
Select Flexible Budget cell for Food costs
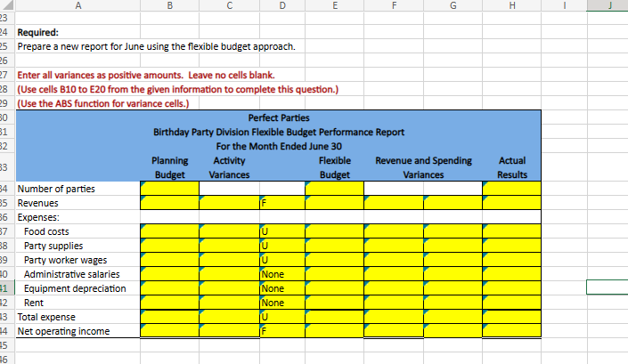click(334, 231)
